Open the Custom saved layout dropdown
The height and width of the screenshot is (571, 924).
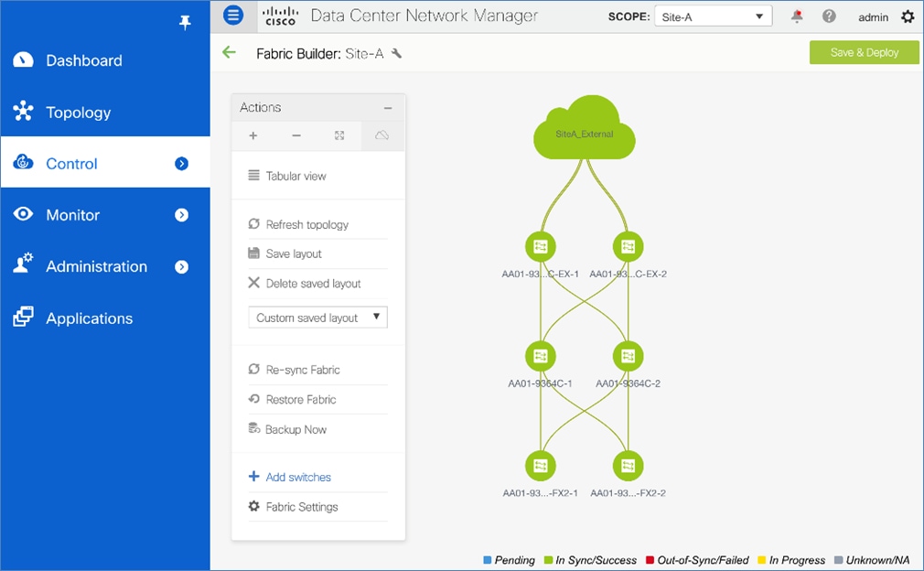pos(317,318)
